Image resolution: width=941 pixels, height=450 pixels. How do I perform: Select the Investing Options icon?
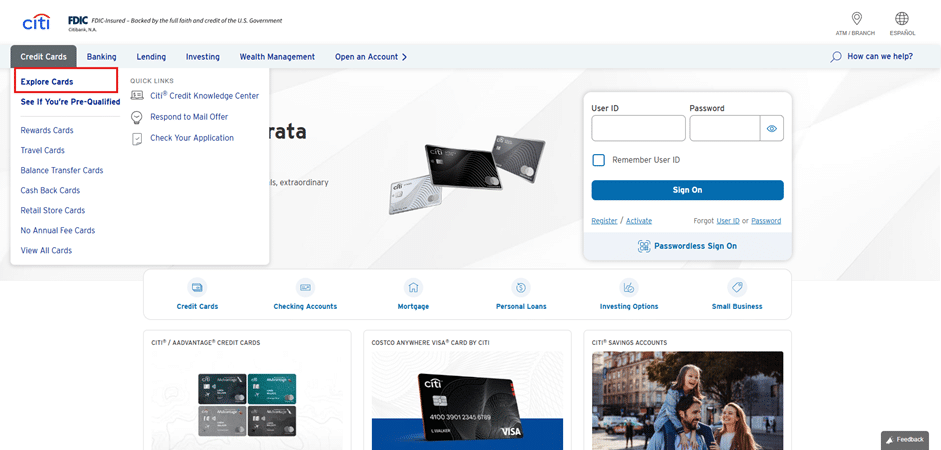pos(629,287)
